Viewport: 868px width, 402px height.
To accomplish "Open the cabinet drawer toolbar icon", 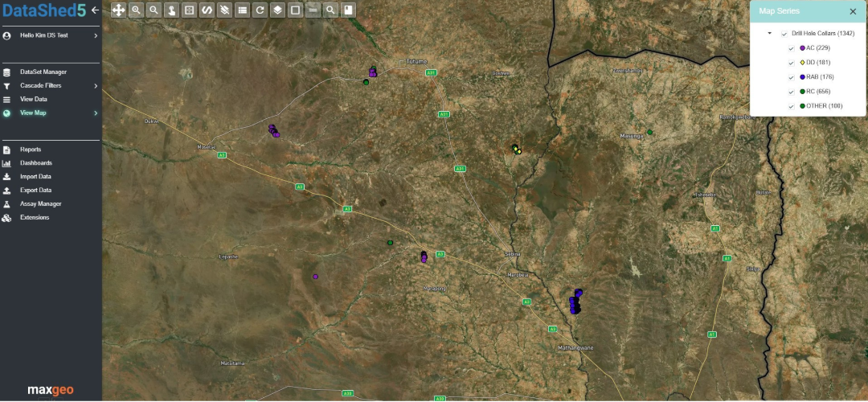I will point(190,10).
